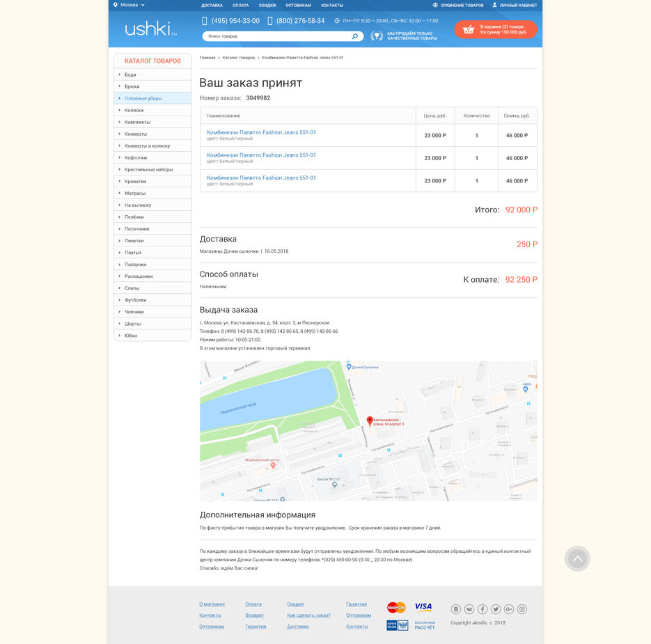Image resolution: width=651 pixels, height=644 pixels.
Task: Select the Кофточки category in the catalog
Action: [152, 158]
